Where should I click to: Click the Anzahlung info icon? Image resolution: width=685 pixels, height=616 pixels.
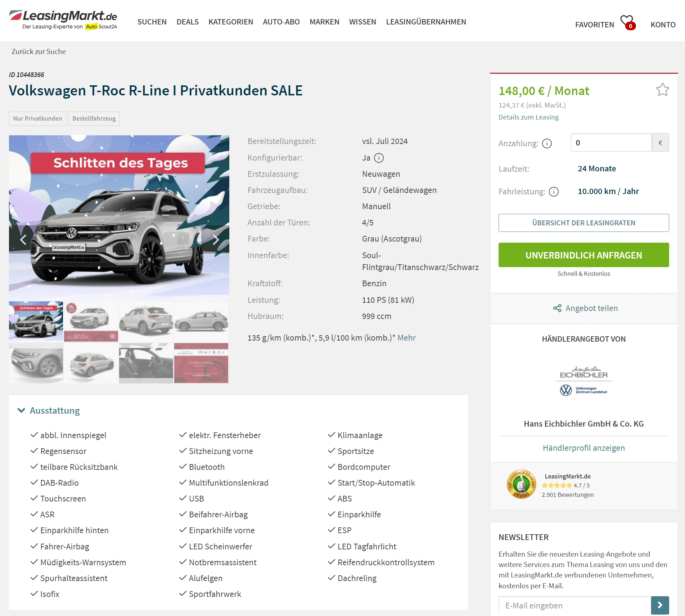click(x=547, y=143)
